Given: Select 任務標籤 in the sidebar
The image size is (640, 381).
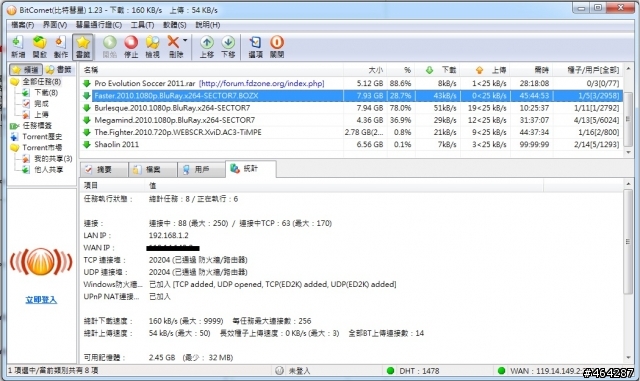Looking at the screenshot, I should coord(37,126).
